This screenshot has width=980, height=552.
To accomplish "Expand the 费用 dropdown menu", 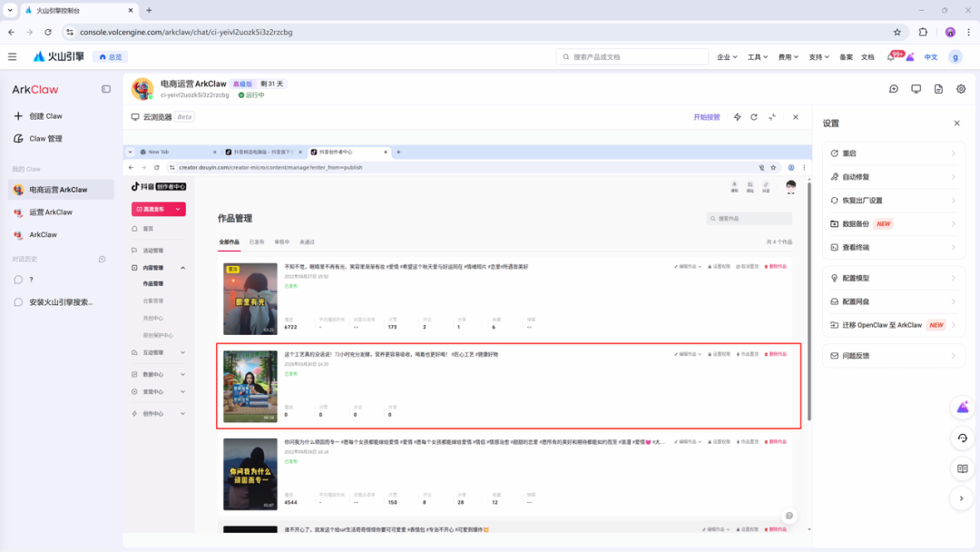I will tap(789, 57).
